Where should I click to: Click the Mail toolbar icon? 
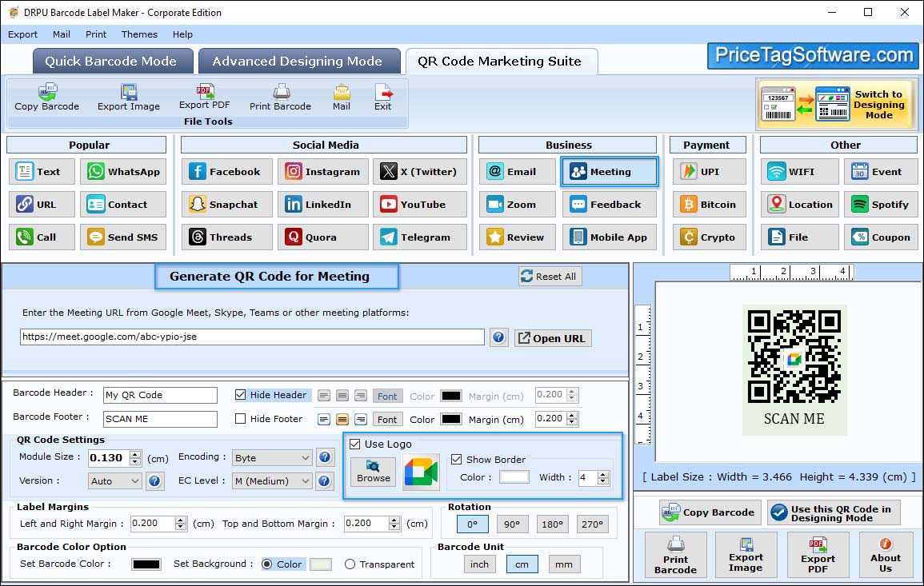[x=341, y=98]
